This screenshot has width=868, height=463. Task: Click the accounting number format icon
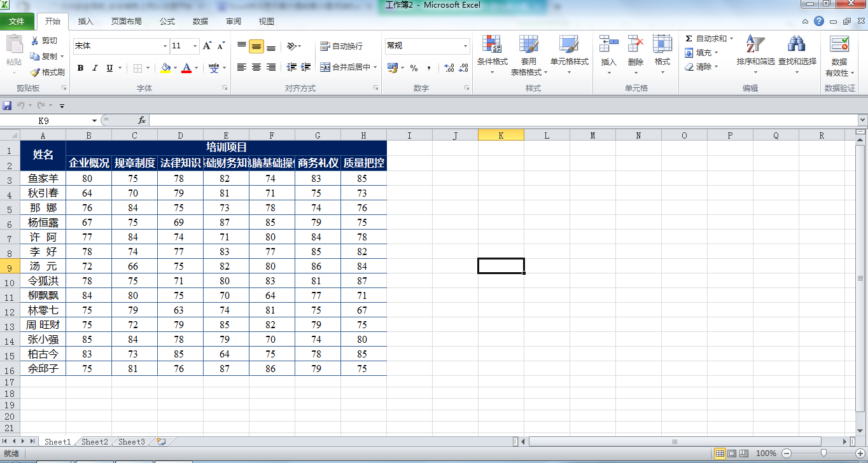point(392,67)
